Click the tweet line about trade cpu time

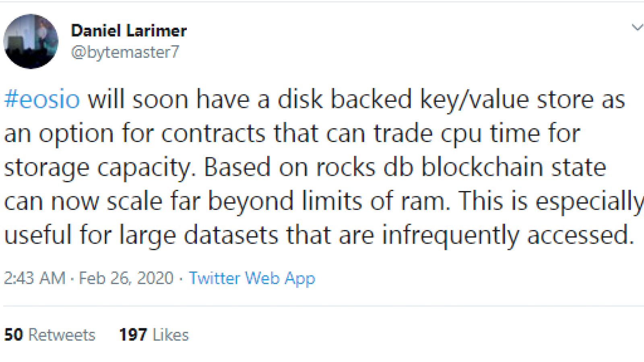pyautogui.click(x=292, y=134)
